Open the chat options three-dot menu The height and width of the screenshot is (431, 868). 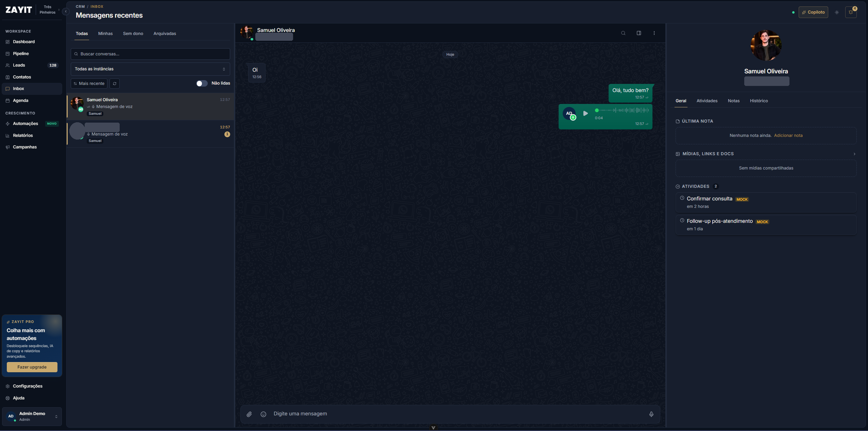click(654, 33)
